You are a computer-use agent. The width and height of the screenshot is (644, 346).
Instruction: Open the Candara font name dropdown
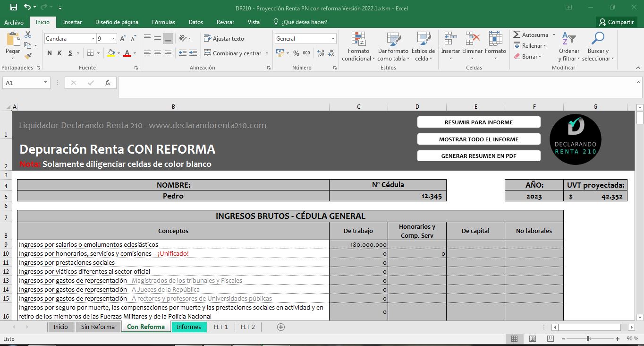[93, 39]
